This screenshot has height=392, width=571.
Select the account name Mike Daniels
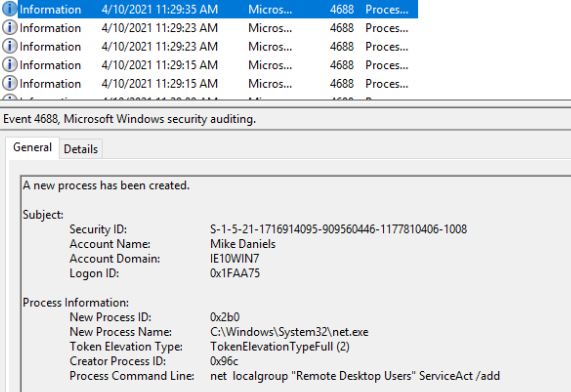tap(243, 244)
